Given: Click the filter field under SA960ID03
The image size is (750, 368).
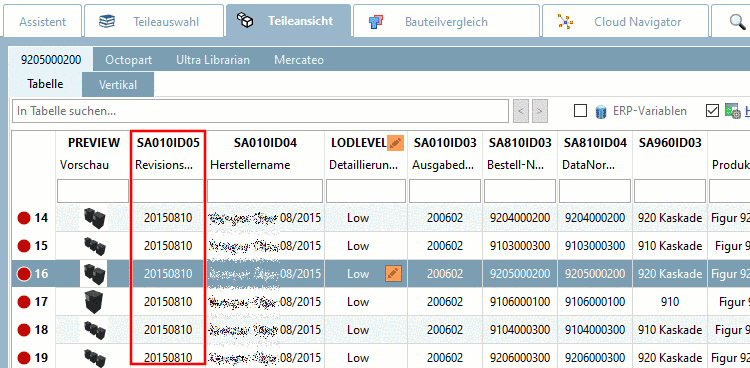Looking at the screenshot, I should [670, 191].
